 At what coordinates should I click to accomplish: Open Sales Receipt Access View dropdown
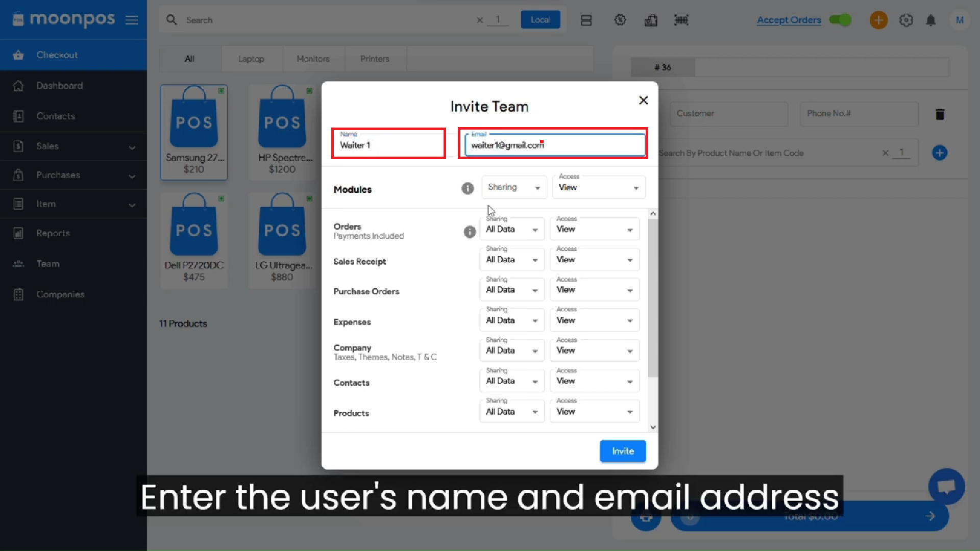point(595,260)
